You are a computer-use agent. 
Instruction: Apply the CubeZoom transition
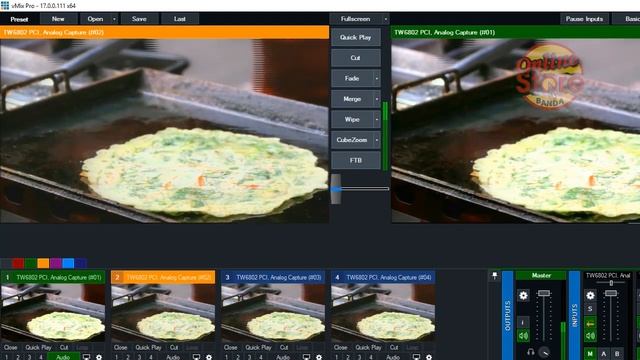352,140
